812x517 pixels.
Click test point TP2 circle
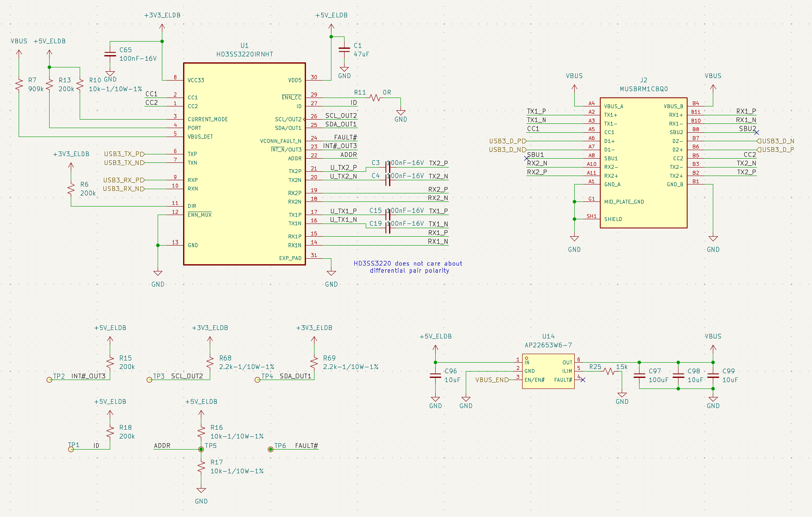(x=49, y=380)
